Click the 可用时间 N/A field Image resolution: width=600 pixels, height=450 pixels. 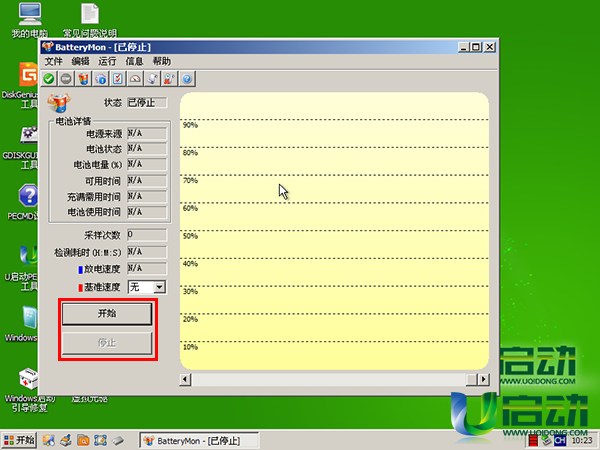pyautogui.click(x=147, y=181)
